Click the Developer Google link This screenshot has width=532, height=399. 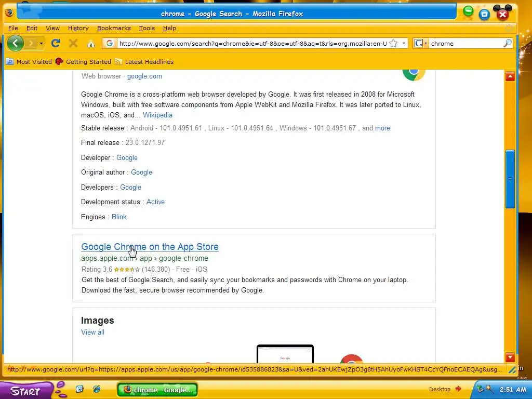coord(127,158)
